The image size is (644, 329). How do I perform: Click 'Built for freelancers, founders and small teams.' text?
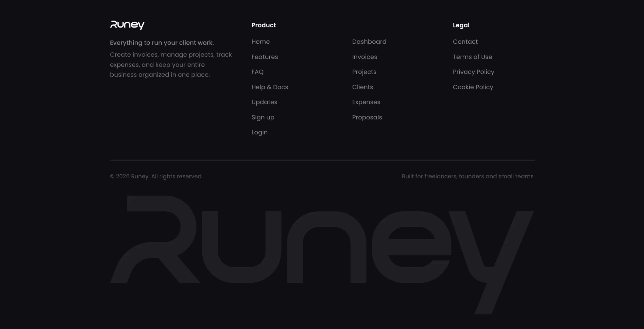(x=468, y=176)
